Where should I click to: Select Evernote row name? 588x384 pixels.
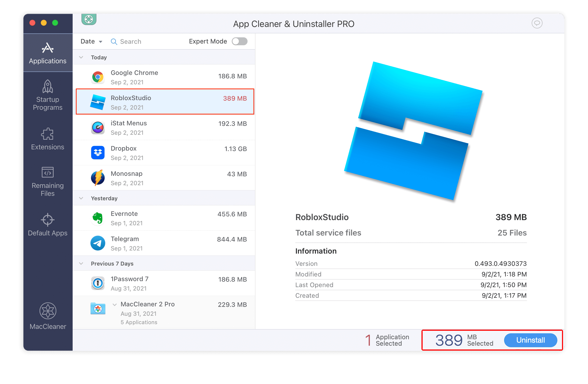pos(124,214)
